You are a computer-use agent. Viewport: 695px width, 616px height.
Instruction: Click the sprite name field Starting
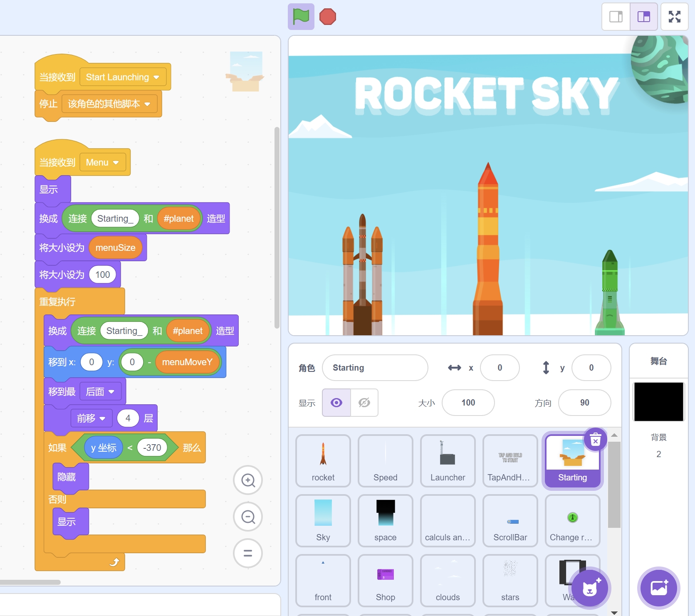(375, 368)
